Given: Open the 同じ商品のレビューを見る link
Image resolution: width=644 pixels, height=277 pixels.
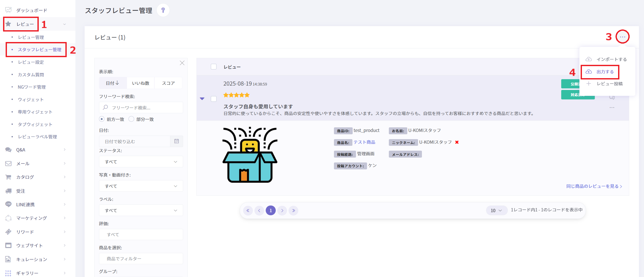Looking at the screenshot, I should coord(594,186).
